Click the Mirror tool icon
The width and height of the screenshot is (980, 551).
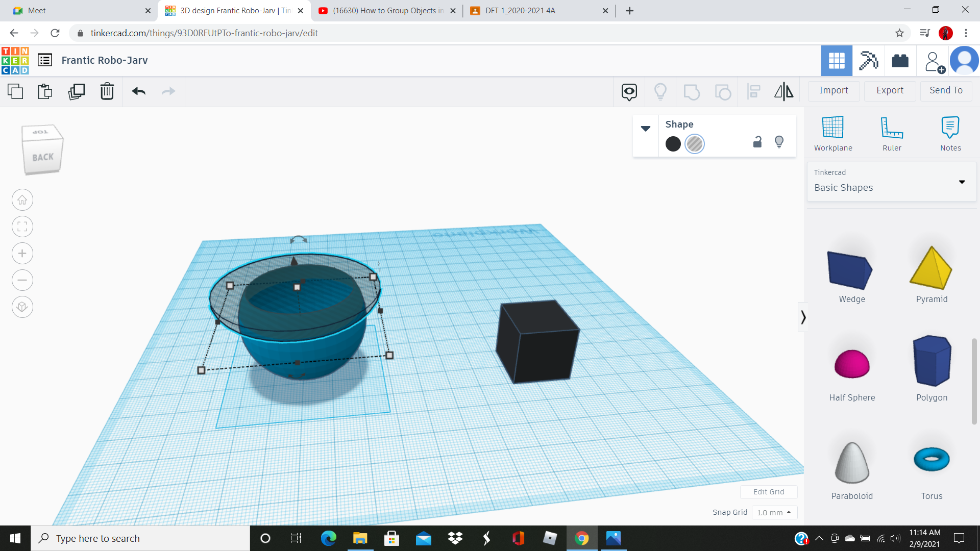tap(783, 92)
